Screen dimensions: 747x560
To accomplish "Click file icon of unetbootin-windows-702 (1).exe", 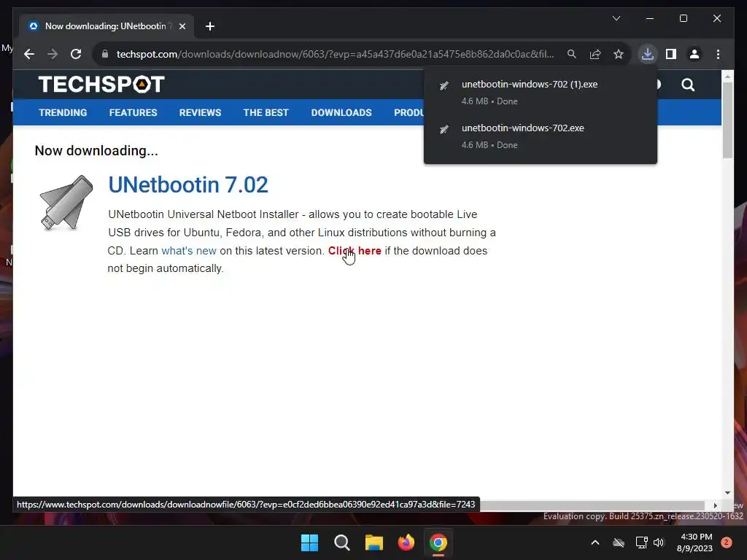I will [444, 85].
